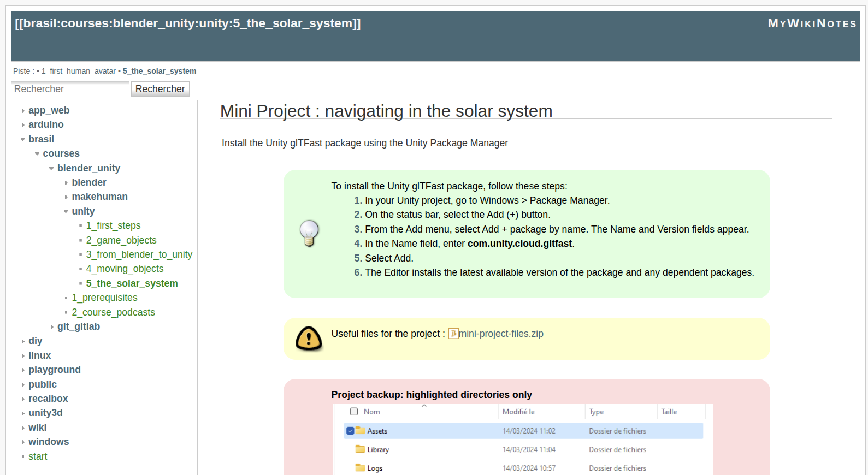Expand the unity3d namespace
868x475 pixels.
click(45, 413)
